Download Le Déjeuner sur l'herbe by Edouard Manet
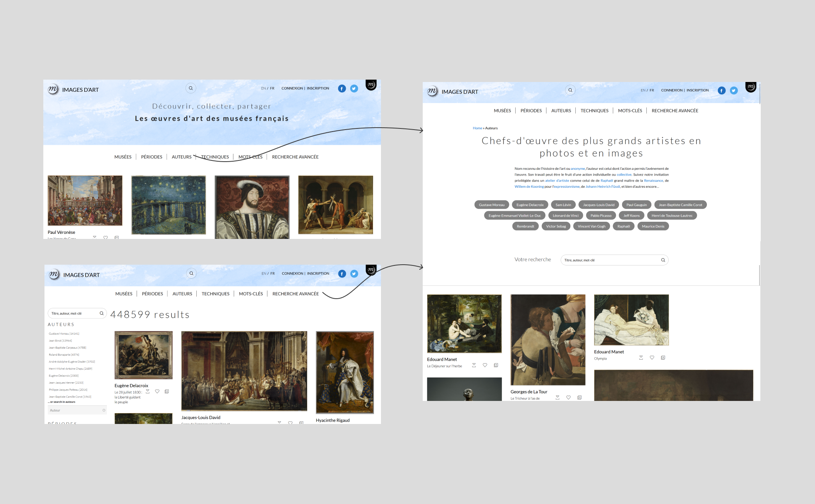 coord(474,365)
